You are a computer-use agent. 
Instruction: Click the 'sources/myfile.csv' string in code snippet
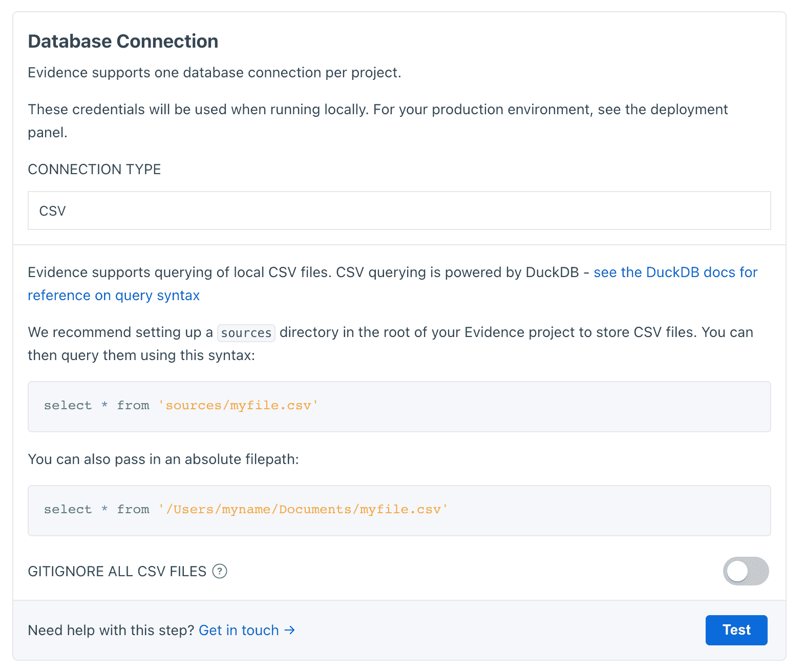pos(238,406)
